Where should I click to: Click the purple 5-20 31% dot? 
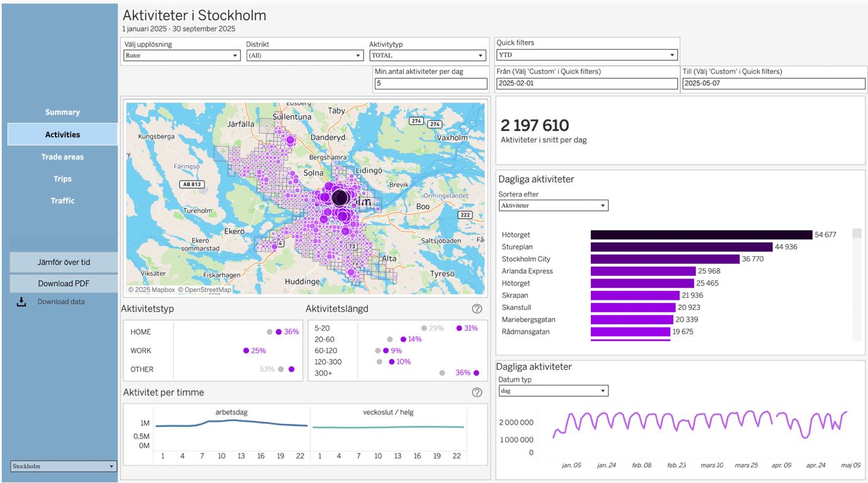pos(459,328)
